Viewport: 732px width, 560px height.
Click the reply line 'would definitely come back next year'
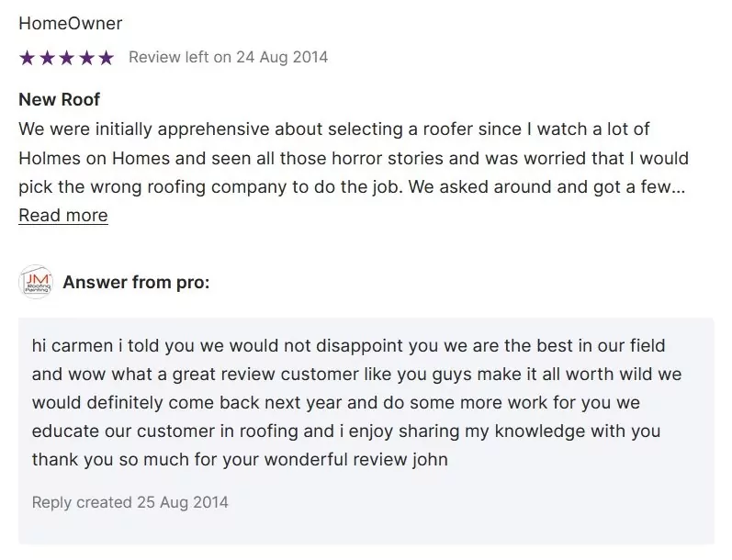click(336, 403)
